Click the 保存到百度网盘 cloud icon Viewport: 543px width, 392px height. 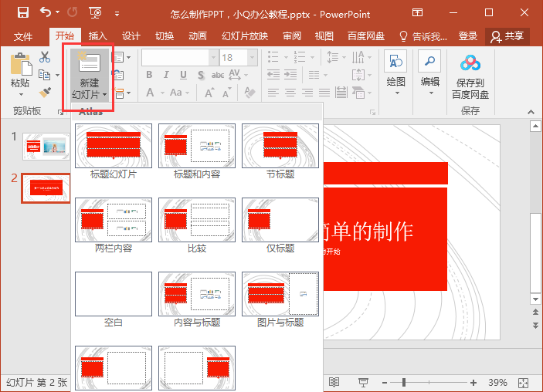point(470,63)
